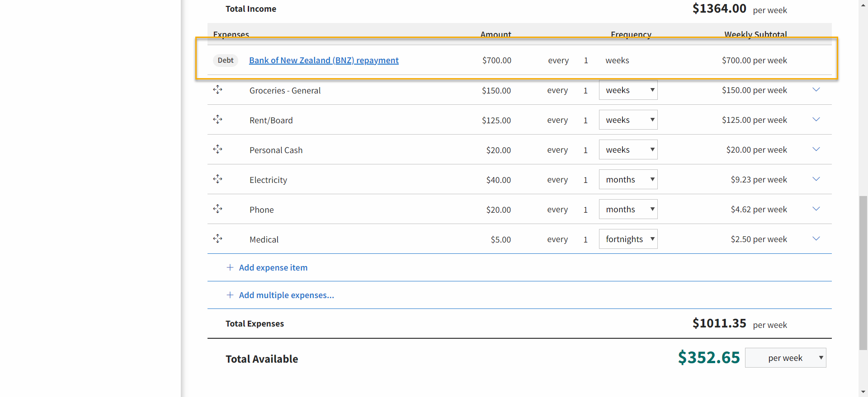Screen dimensions: 868x397
Task: Expand the Groceries - General row chevron
Action: pyautogui.click(x=816, y=89)
